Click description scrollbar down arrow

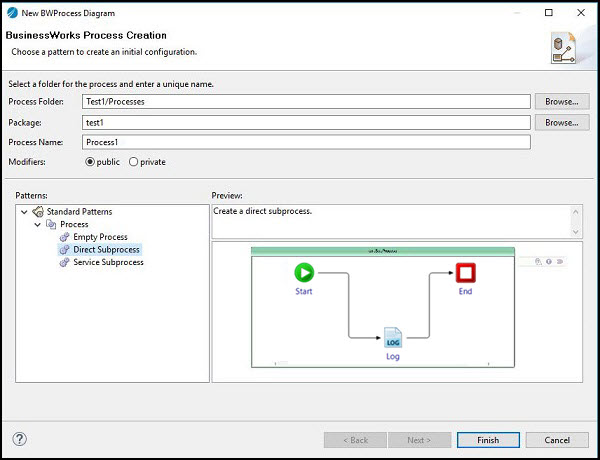coord(576,232)
